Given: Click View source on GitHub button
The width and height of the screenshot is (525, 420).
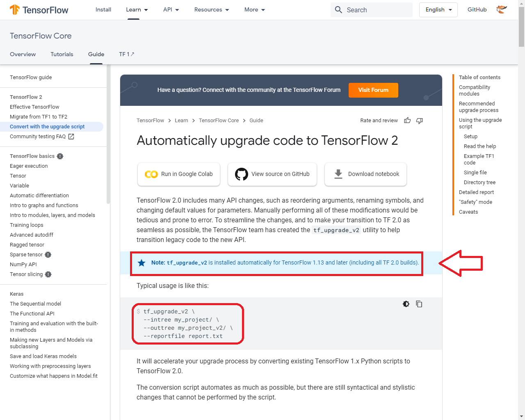Looking at the screenshot, I should coord(272,174).
